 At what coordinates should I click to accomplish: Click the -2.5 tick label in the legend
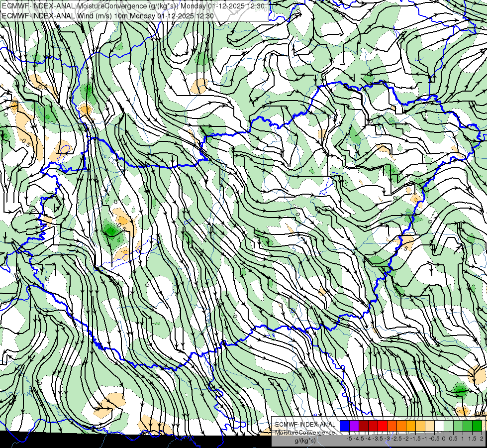pos(397,439)
